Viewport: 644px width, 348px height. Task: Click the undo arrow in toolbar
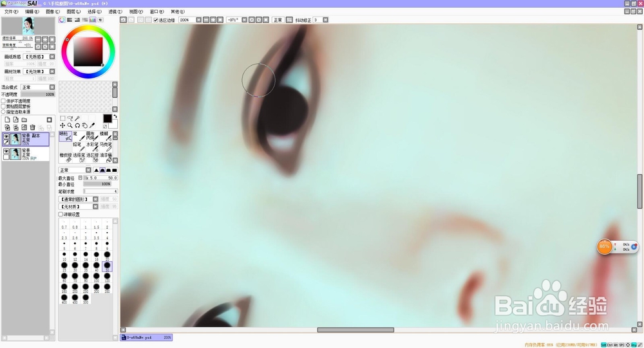[123, 20]
